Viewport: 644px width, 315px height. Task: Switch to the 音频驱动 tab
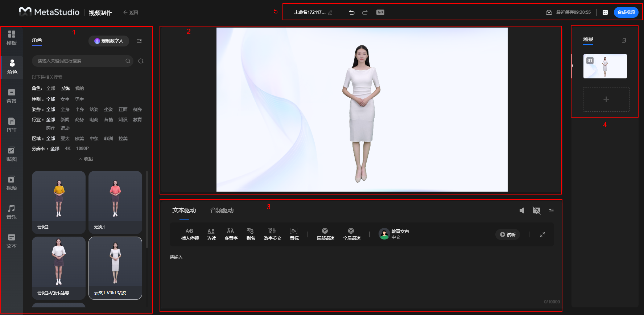point(222,210)
